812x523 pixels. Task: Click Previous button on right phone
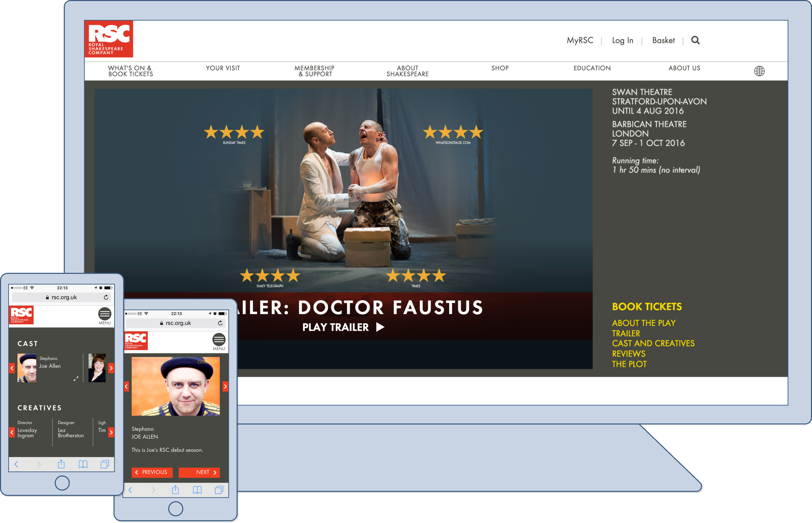click(x=152, y=472)
